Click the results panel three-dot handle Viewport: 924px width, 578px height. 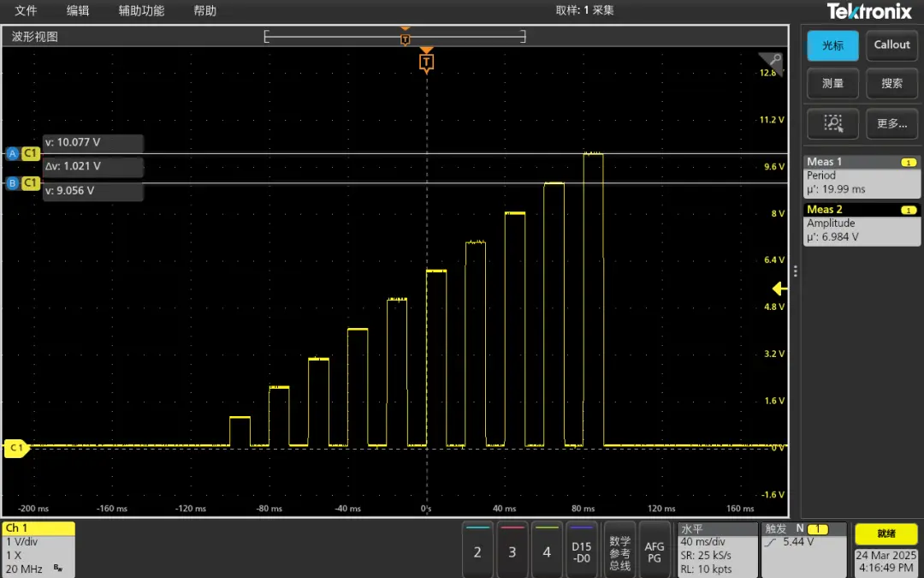pos(796,271)
